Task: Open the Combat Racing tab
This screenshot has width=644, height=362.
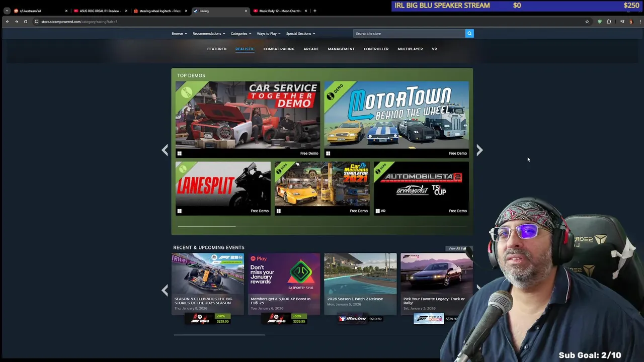Action: tap(279, 49)
